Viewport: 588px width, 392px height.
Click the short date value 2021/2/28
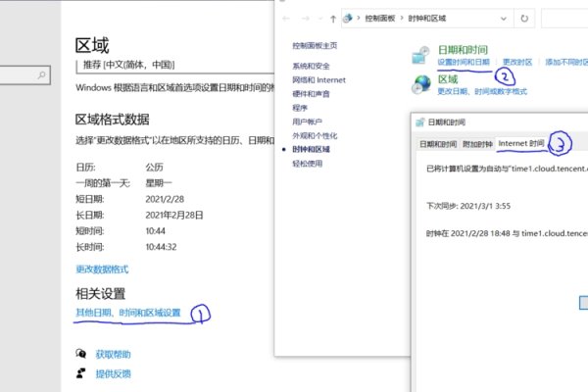165,199
